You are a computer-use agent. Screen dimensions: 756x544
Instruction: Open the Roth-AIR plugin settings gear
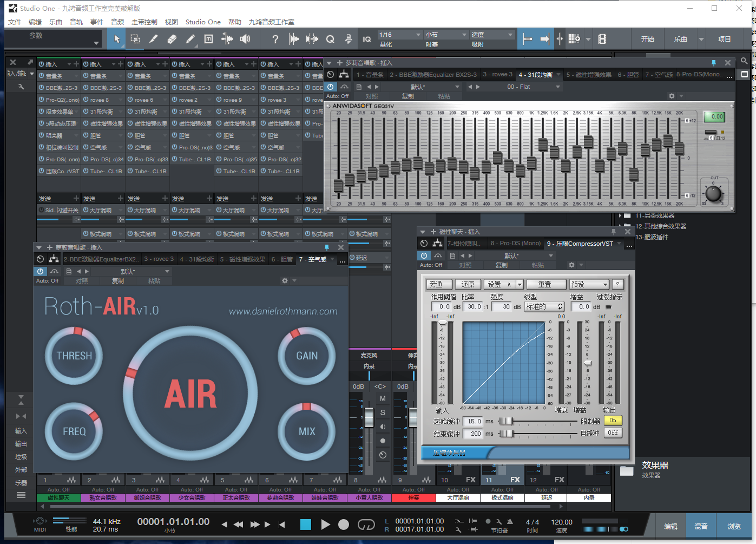[285, 280]
